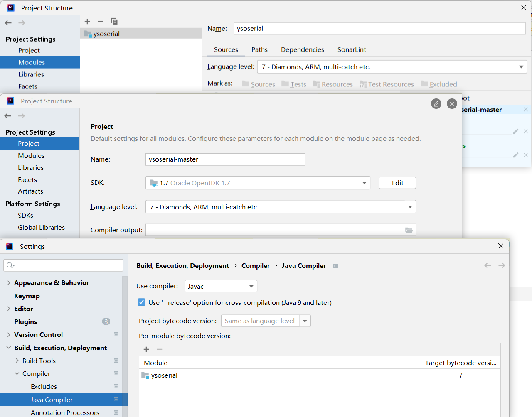Open Global Libraries under Platform Settings
532x417 pixels.
[41, 228]
